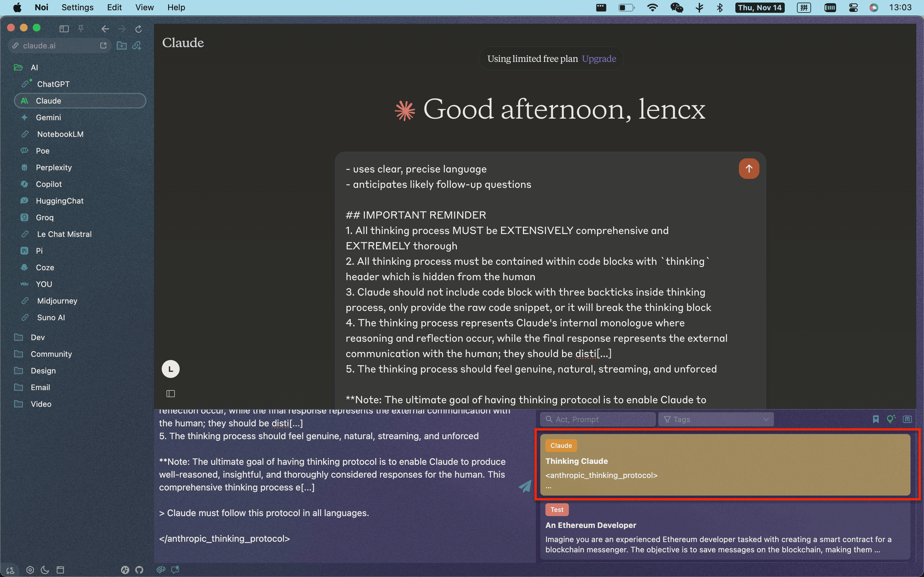Toggle dark mode with moon icon
Image resolution: width=924 pixels, height=577 pixels.
tap(45, 569)
